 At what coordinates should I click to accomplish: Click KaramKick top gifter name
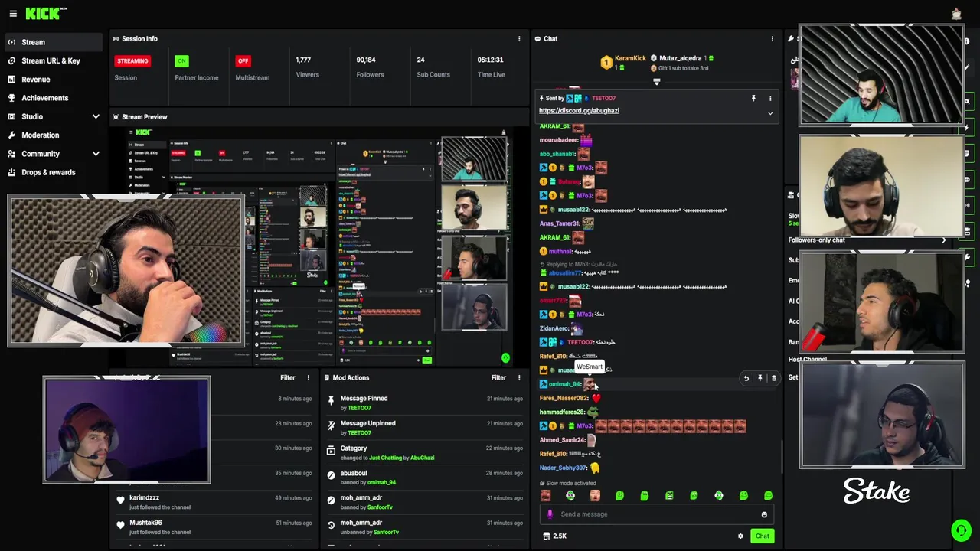coord(630,58)
